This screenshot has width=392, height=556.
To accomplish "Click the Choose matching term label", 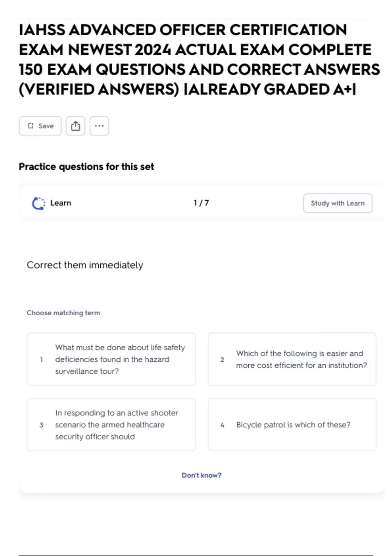I will point(63,313).
